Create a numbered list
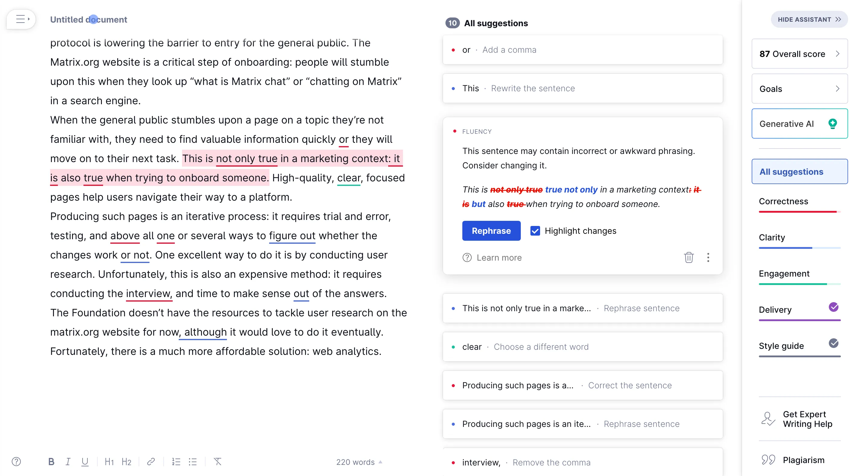Image resolution: width=868 pixels, height=476 pixels. click(176, 462)
